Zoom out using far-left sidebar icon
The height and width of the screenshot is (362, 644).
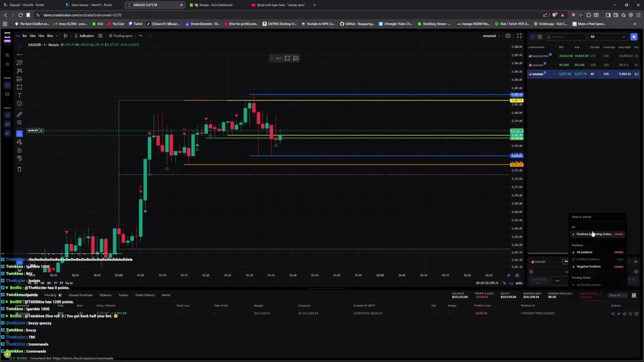pos(7,64)
